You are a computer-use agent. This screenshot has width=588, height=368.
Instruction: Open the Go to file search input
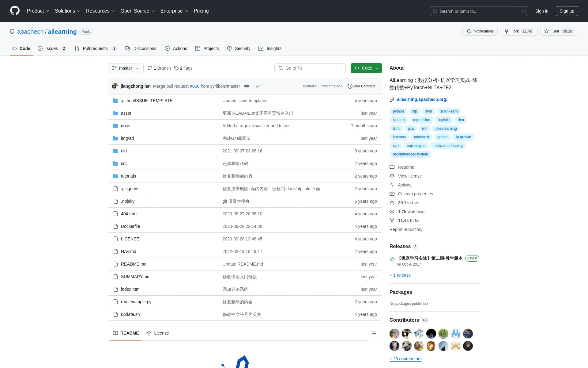310,68
